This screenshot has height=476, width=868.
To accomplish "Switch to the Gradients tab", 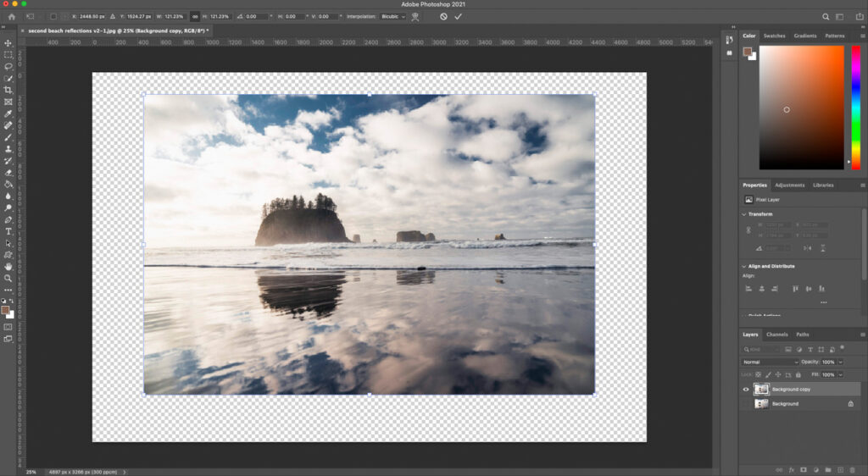I will [805, 36].
